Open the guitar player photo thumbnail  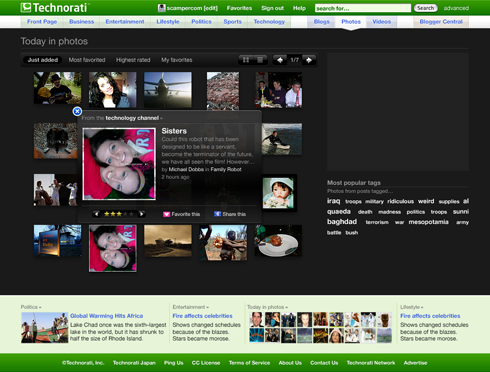[57, 88]
